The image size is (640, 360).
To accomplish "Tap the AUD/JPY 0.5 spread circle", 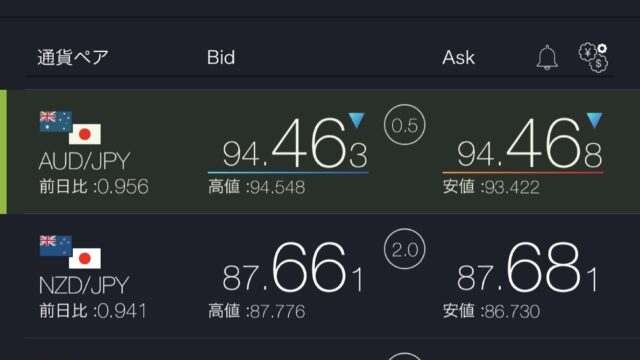I will click(x=404, y=125).
